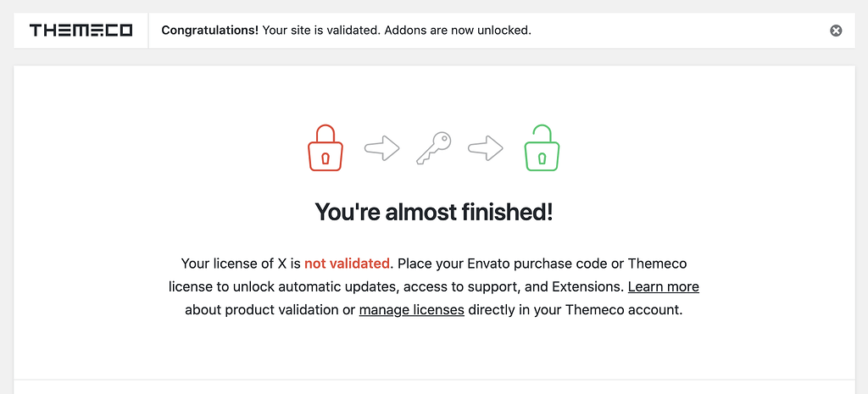
Task: Open the Learn more link
Action: [663, 286]
